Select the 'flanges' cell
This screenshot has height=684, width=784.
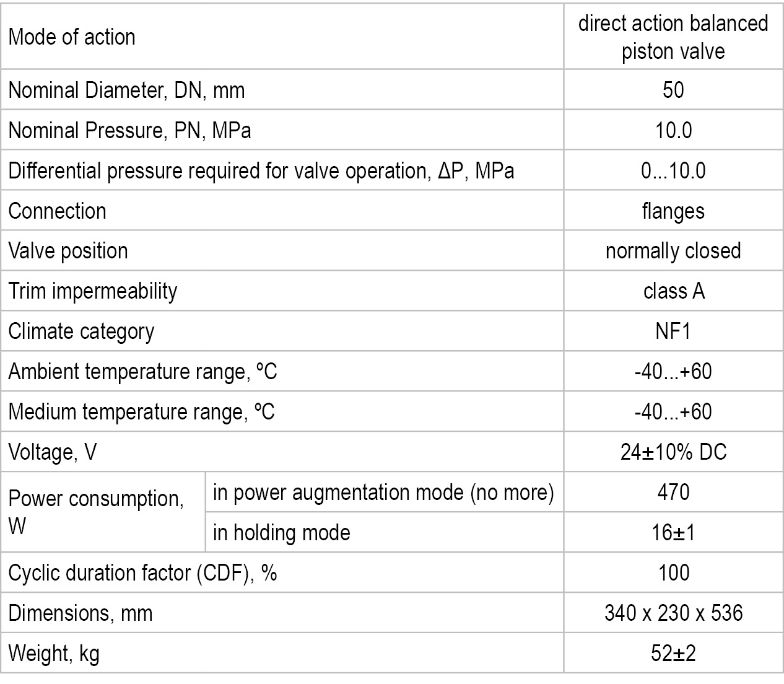673,211
